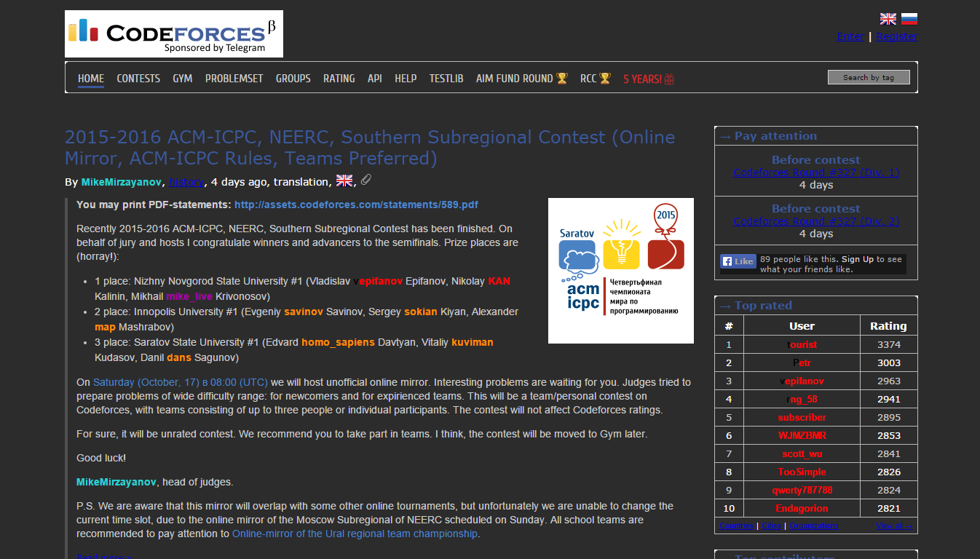
Task: Click the UK flag in the post byline
Action: tap(344, 181)
